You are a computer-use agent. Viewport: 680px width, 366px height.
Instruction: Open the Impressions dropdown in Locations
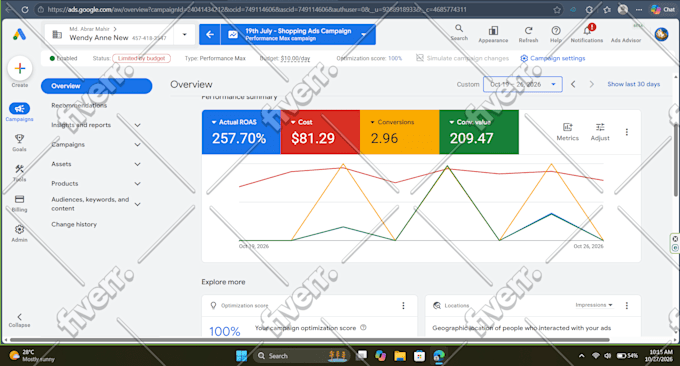coord(594,305)
